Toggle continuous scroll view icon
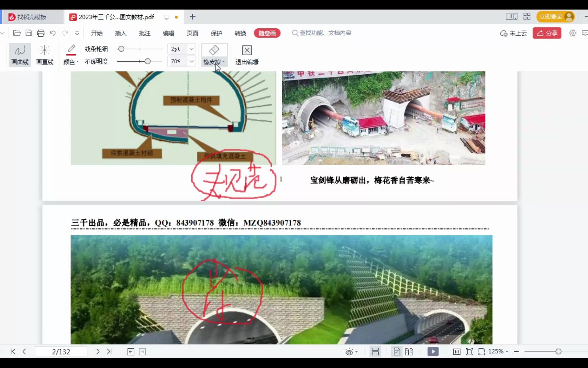This screenshot has width=588, height=368. [375, 352]
